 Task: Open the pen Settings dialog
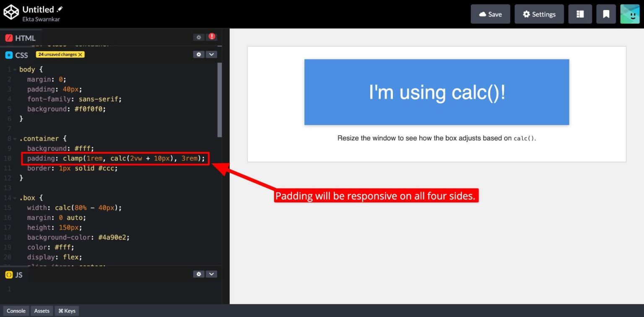539,13
